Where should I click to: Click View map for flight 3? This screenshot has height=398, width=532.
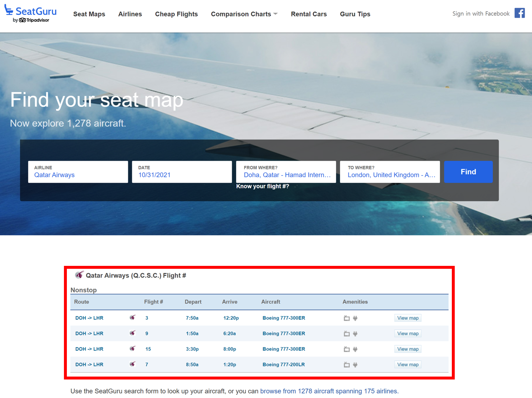coord(408,318)
